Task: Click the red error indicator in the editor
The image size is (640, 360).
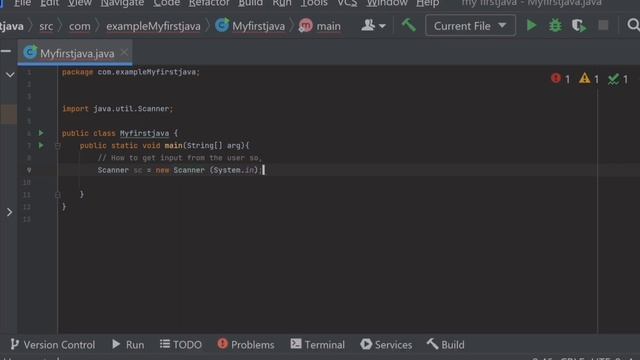Action: point(560,78)
